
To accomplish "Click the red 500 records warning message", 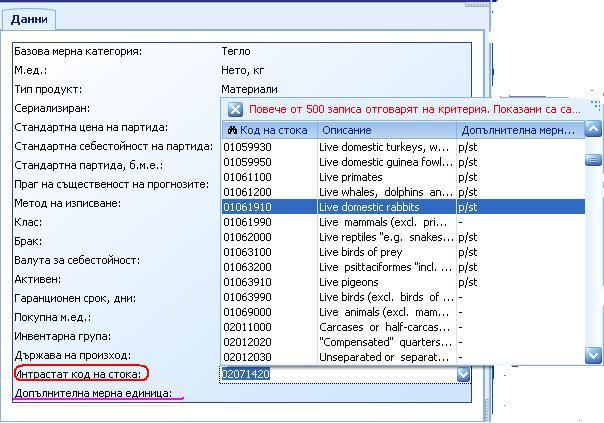I will point(414,109).
